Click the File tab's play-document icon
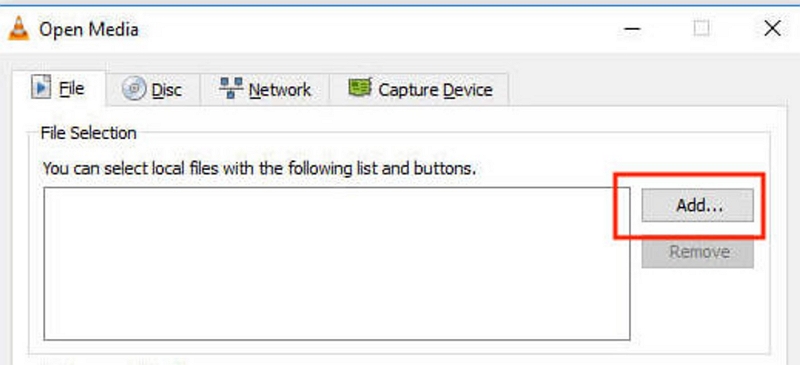This screenshot has width=800, height=365. coord(41,88)
